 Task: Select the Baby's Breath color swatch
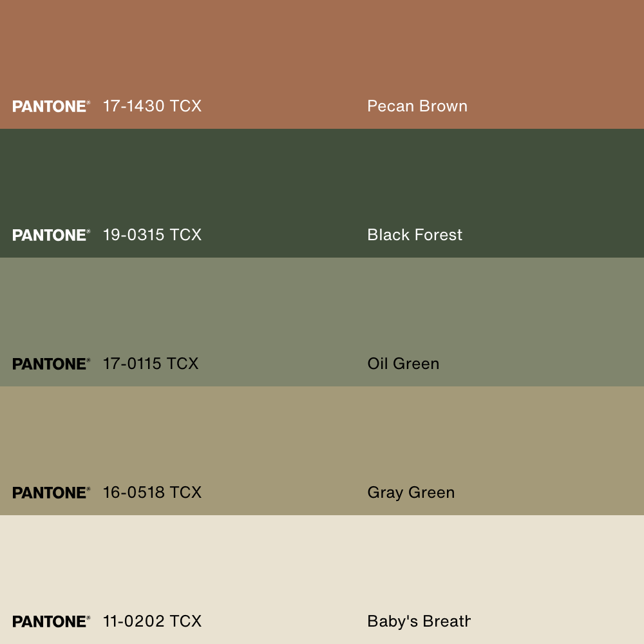322,580
